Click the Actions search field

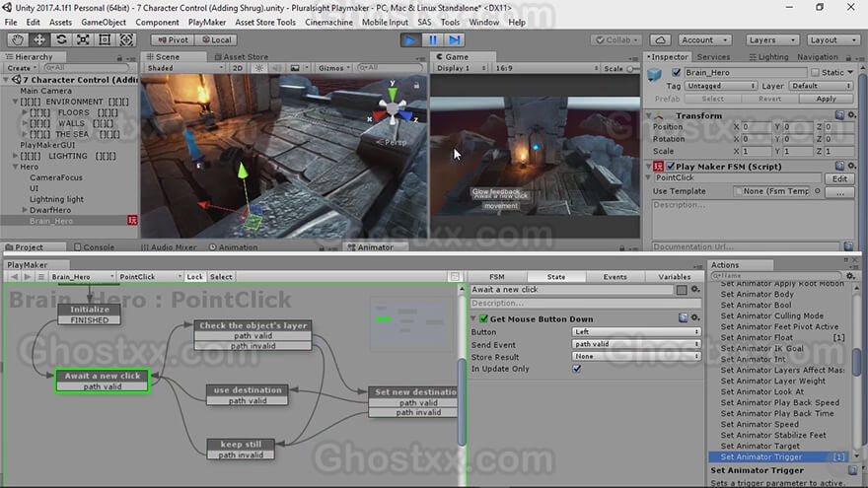(776, 275)
